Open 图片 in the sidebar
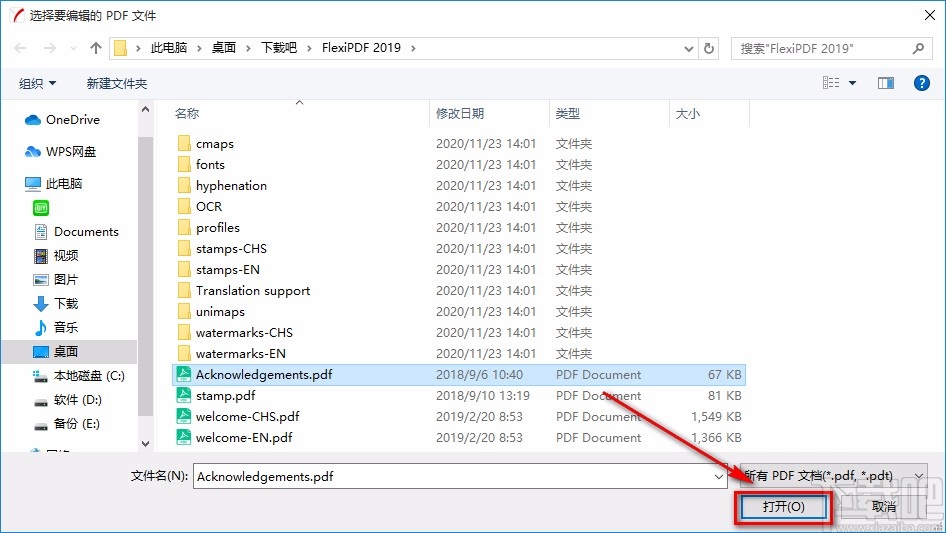Viewport: 946px width, 533px height. [x=56, y=279]
